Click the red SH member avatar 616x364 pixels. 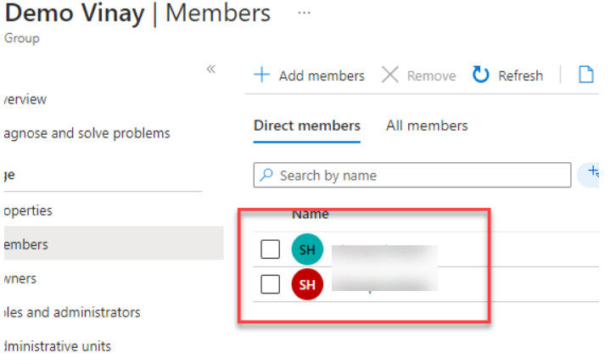coord(307,284)
